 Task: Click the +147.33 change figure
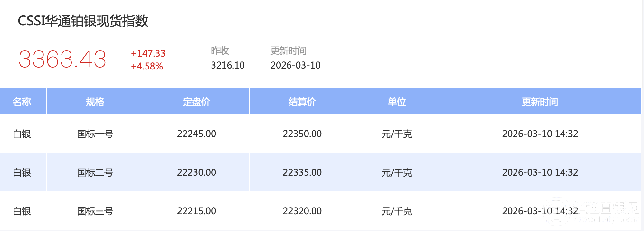[148, 53]
